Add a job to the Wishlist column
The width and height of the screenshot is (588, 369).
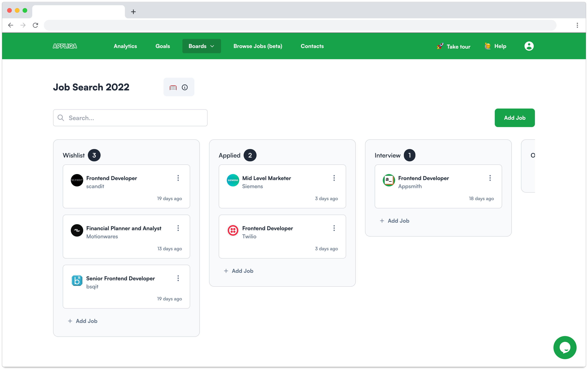coord(83,321)
